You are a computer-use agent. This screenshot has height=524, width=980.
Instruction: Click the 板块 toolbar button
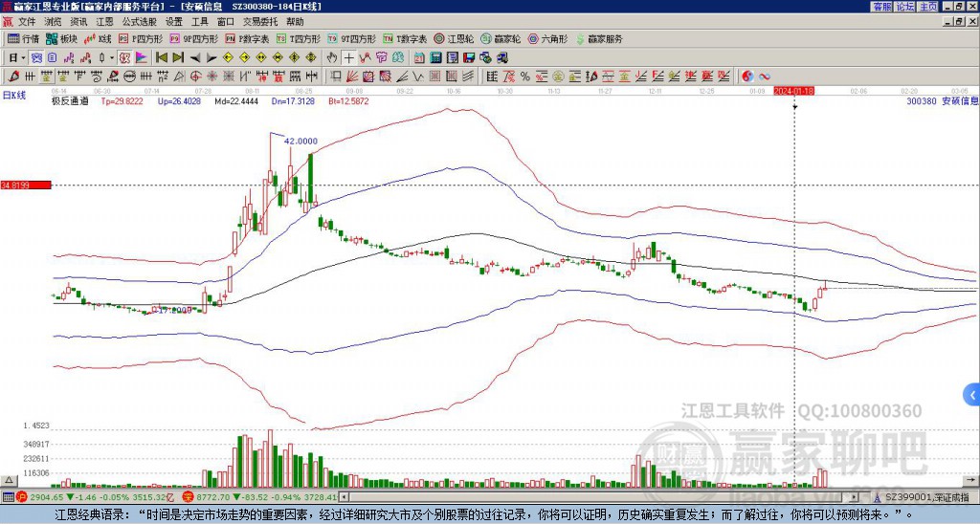tap(62, 38)
